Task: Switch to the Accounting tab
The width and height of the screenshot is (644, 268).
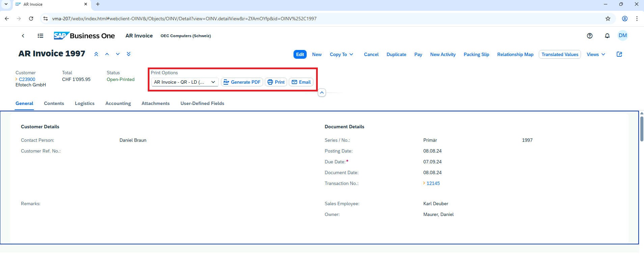Action: click(118, 103)
